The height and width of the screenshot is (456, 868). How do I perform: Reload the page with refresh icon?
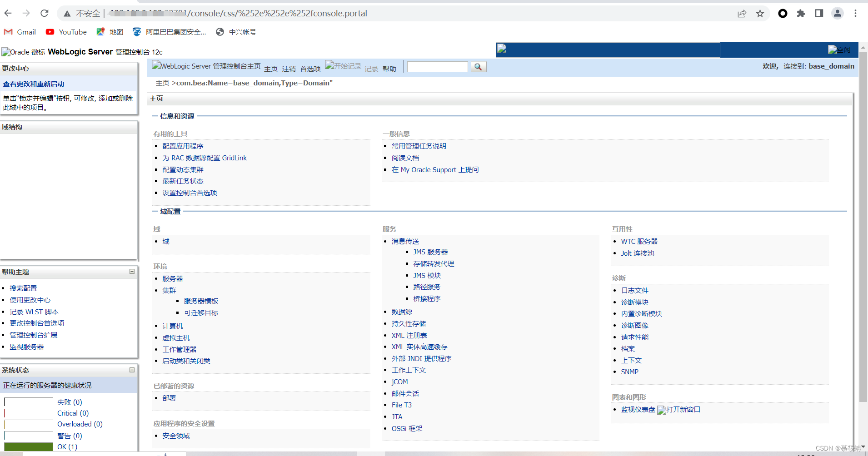click(45, 13)
